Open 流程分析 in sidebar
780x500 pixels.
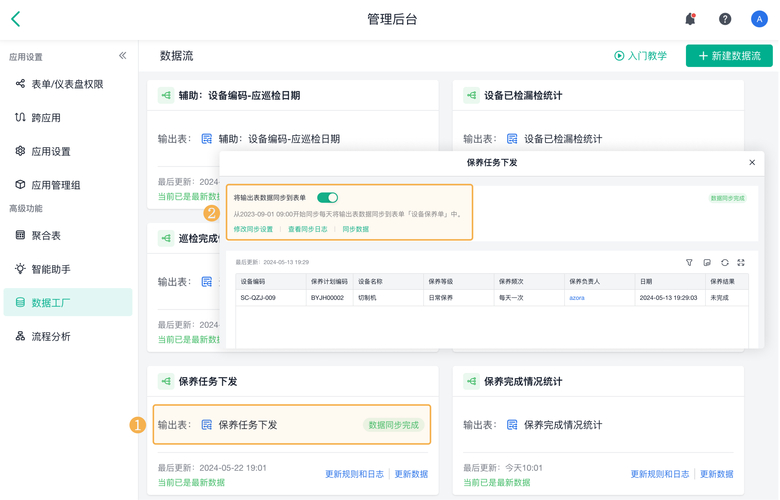(51, 336)
